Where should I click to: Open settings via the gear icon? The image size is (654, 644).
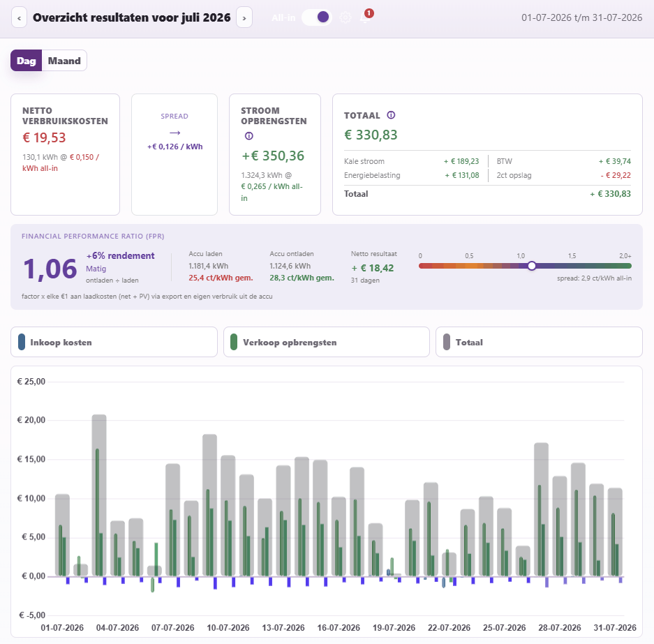(x=345, y=17)
